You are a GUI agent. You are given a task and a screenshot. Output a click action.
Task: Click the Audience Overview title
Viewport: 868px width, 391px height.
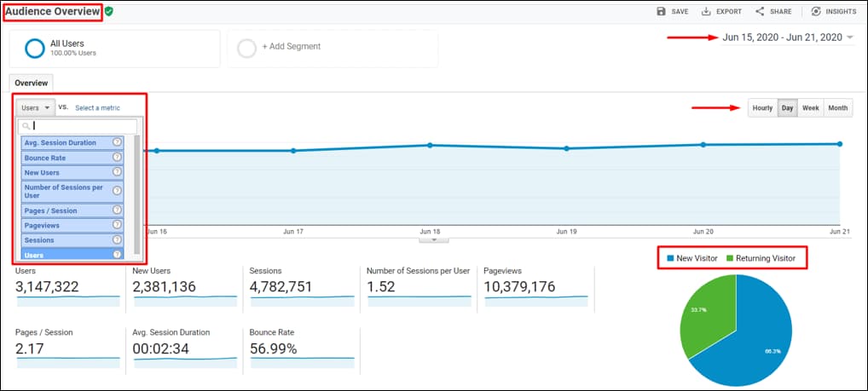tap(53, 11)
